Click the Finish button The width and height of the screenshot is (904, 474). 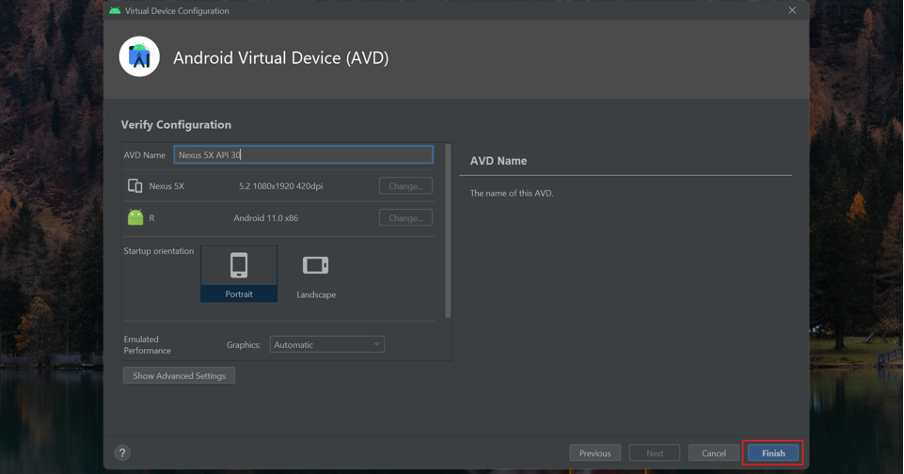coord(773,453)
